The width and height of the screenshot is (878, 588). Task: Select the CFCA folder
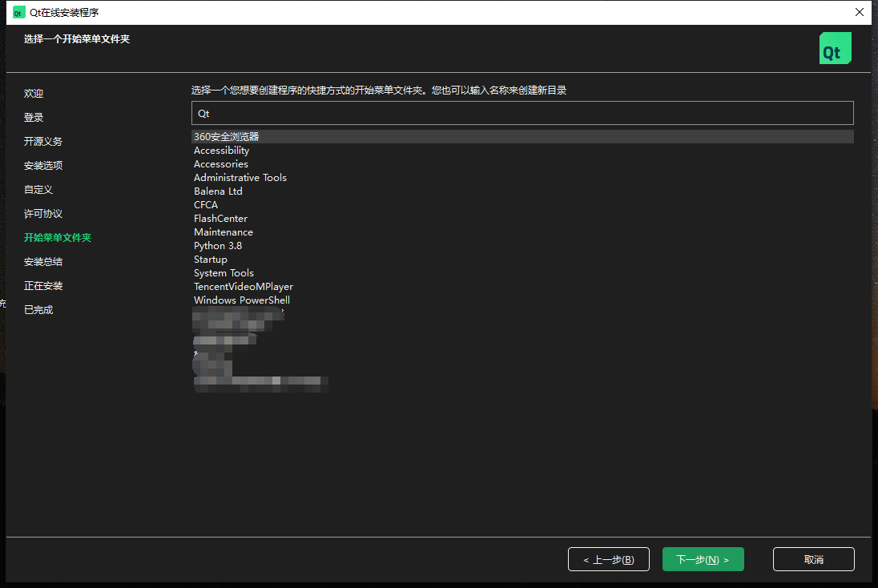point(206,205)
